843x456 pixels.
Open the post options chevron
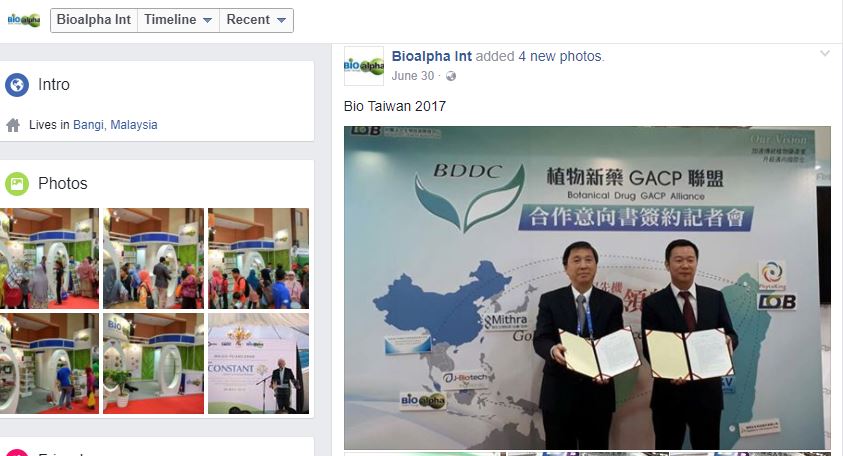click(825, 54)
